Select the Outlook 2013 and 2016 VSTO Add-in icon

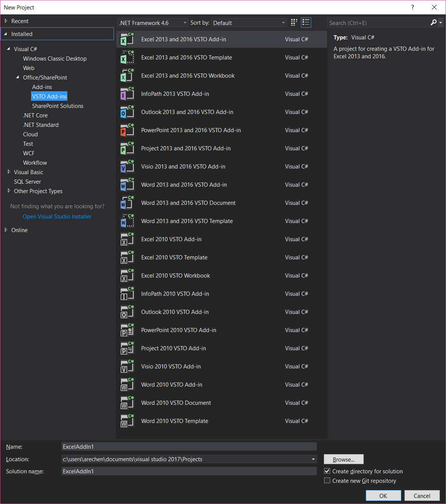coord(127,112)
